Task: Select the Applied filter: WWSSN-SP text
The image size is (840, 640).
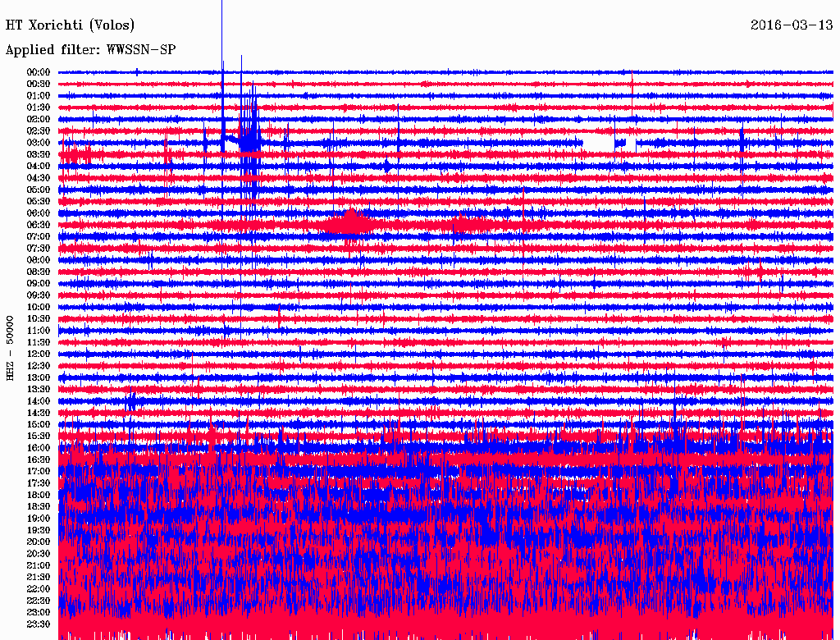Action: coord(90,50)
